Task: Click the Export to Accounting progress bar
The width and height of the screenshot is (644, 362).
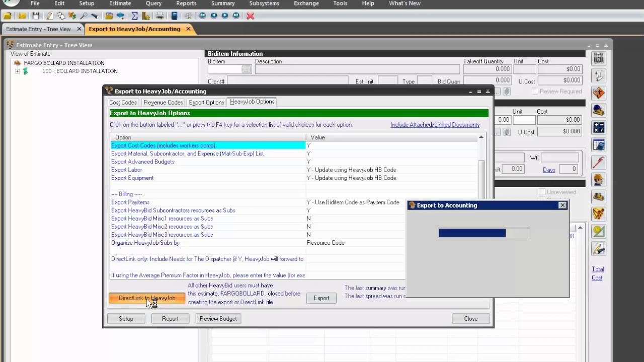Action: coord(484,233)
